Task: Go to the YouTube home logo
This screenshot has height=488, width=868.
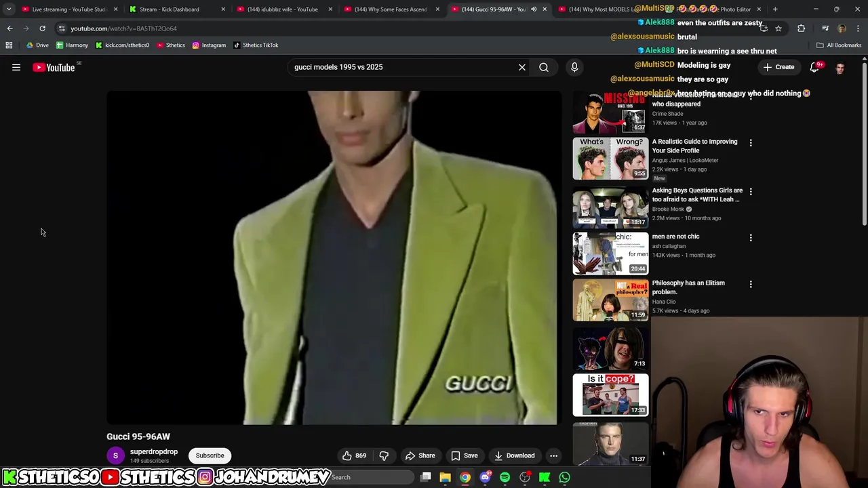Action: tap(54, 67)
